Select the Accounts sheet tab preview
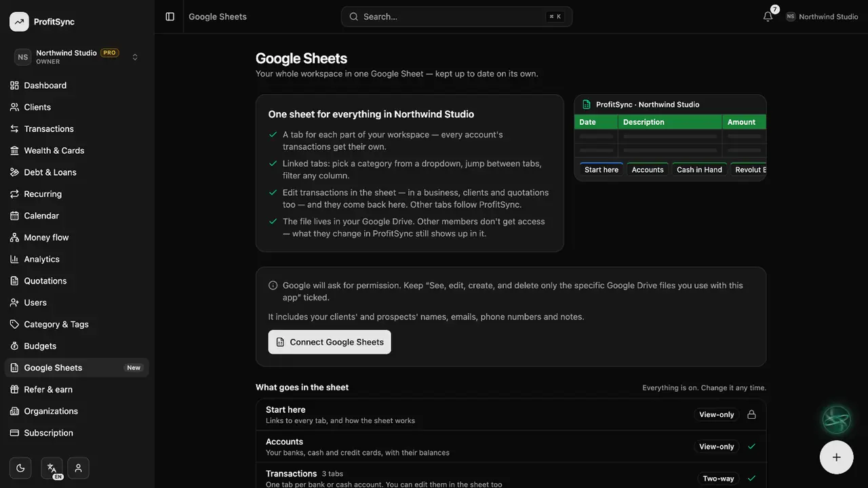This screenshot has height=488, width=868. tap(648, 169)
